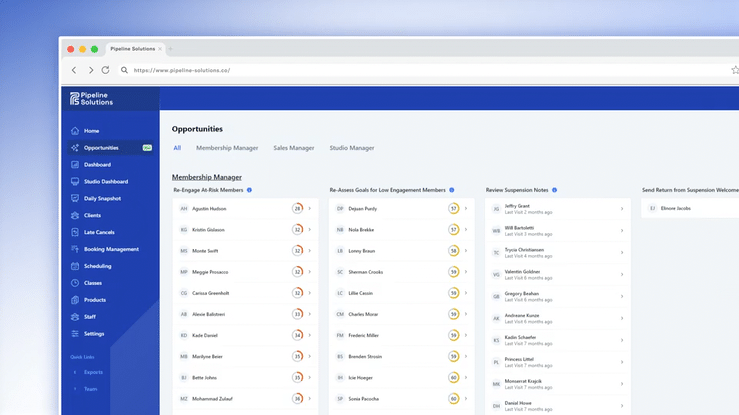Screen dimensions: 739x415
Task: Select Sonia Pacocha member name
Action: (x=363, y=399)
